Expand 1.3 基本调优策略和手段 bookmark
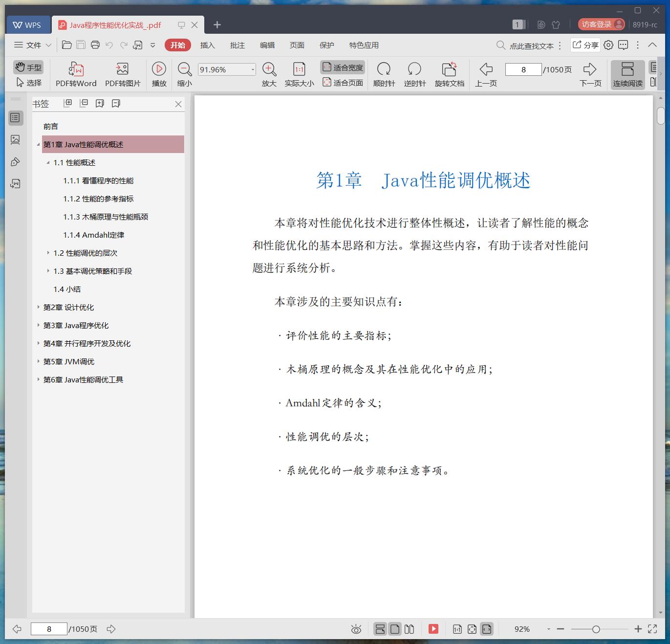The width and height of the screenshot is (670, 644). pyautogui.click(x=48, y=271)
